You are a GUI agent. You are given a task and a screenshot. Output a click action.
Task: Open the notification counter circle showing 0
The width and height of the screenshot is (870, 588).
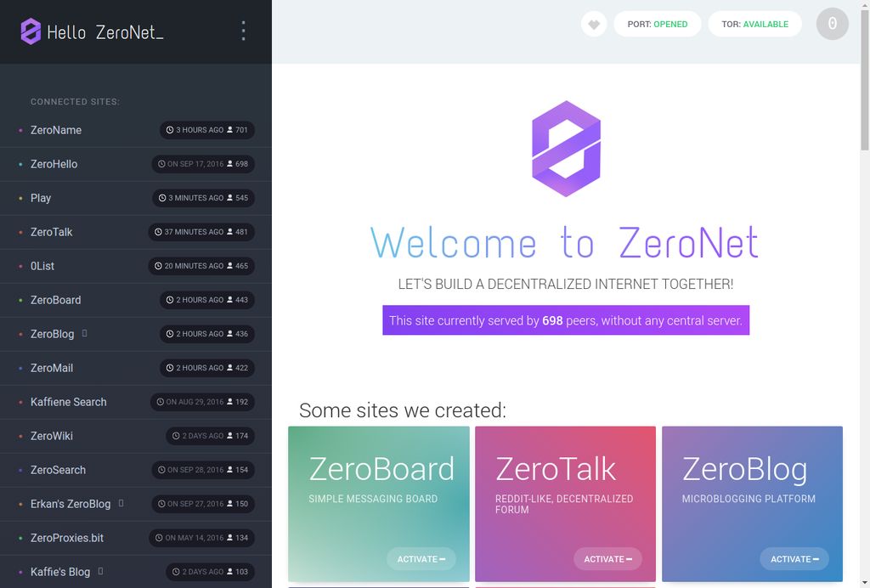pyautogui.click(x=832, y=24)
